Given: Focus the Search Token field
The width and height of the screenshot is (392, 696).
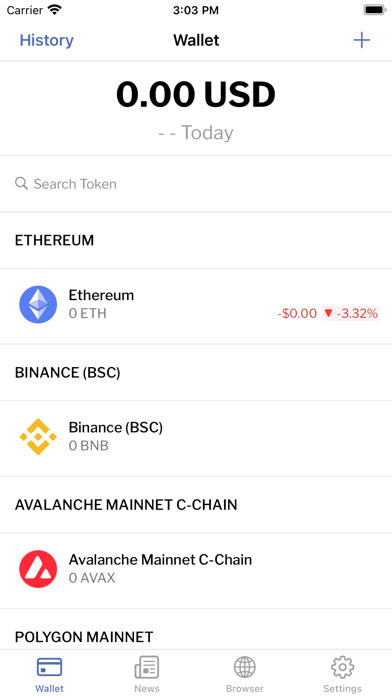Looking at the screenshot, I should coord(196,184).
